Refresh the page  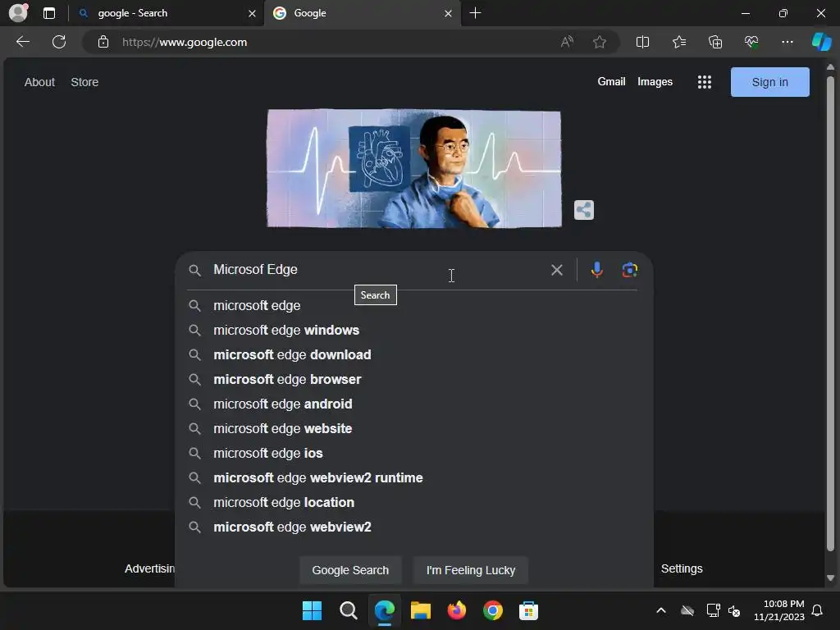pyautogui.click(x=59, y=42)
